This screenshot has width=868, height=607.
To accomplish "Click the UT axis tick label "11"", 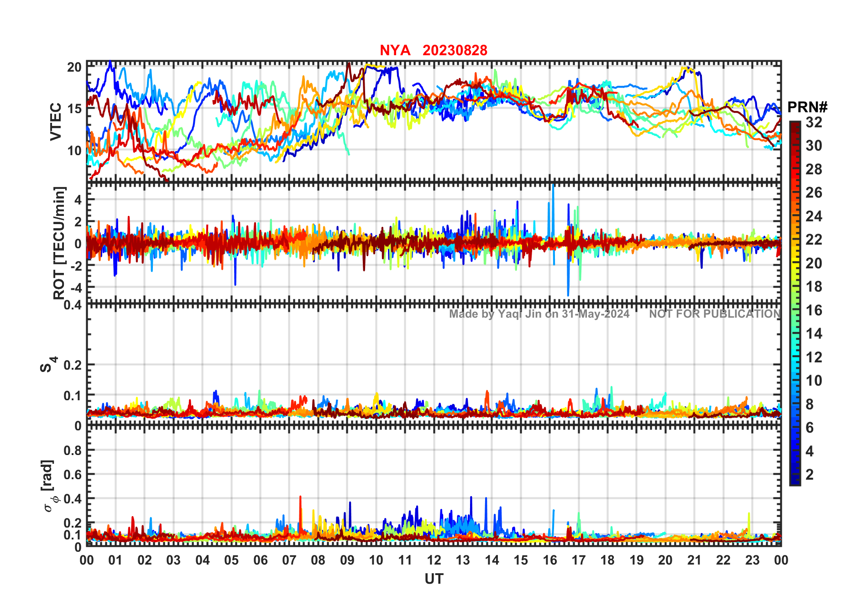I will pyautogui.click(x=405, y=560).
